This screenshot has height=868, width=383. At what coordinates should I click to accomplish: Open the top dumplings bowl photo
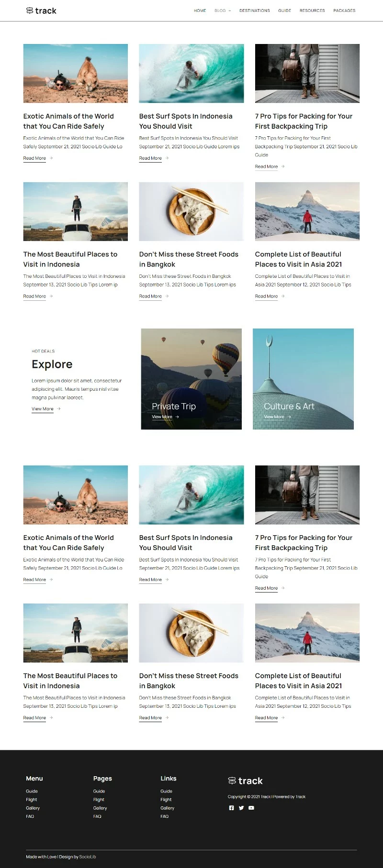coord(191,211)
